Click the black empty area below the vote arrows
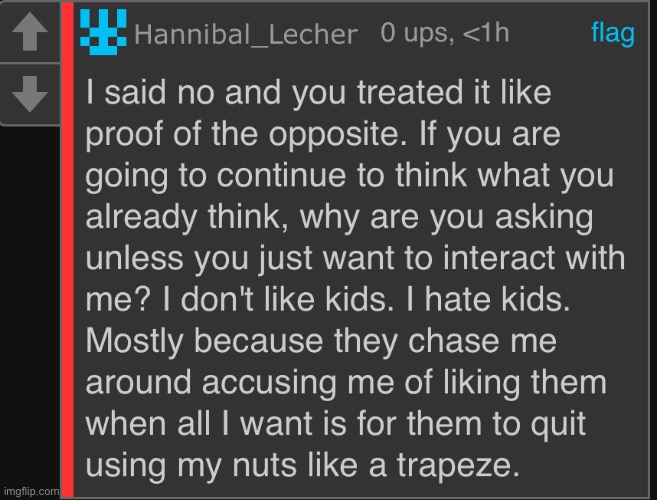The width and height of the screenshot is (657, 500). tap(30, 304)
